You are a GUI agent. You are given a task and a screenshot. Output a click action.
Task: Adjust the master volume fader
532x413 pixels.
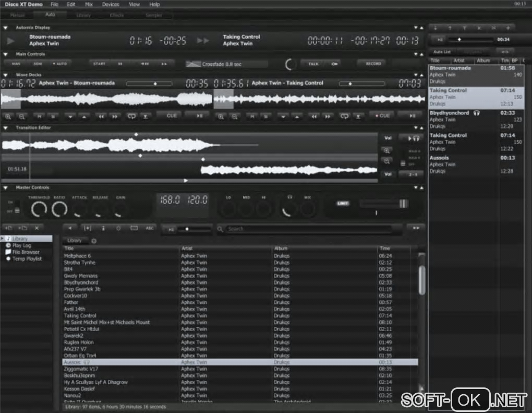[403, 204]
